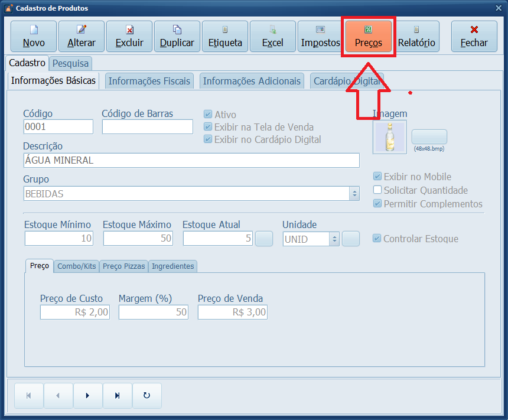Image resolution: width=508 pixels, height=420 pixels.
Task: Expand the Grupo dropdown list
Action: point(354,194)
